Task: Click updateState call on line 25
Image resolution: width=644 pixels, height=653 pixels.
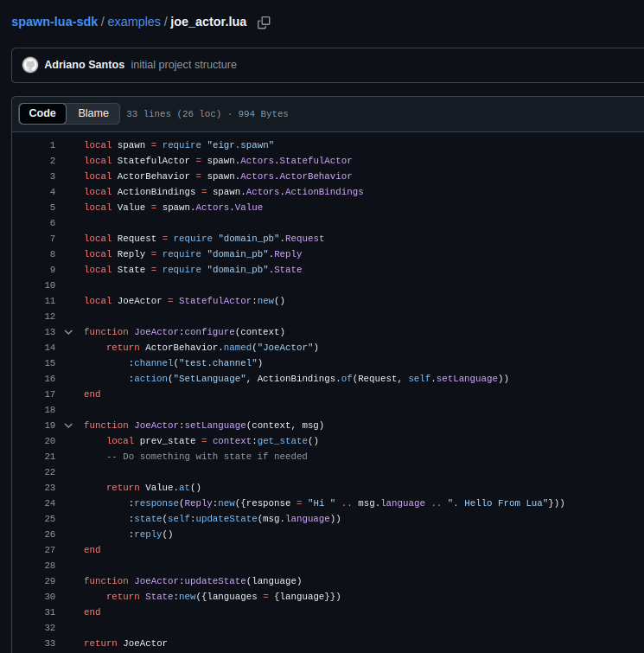Action: pyautogui.click(x=226, y=519)
